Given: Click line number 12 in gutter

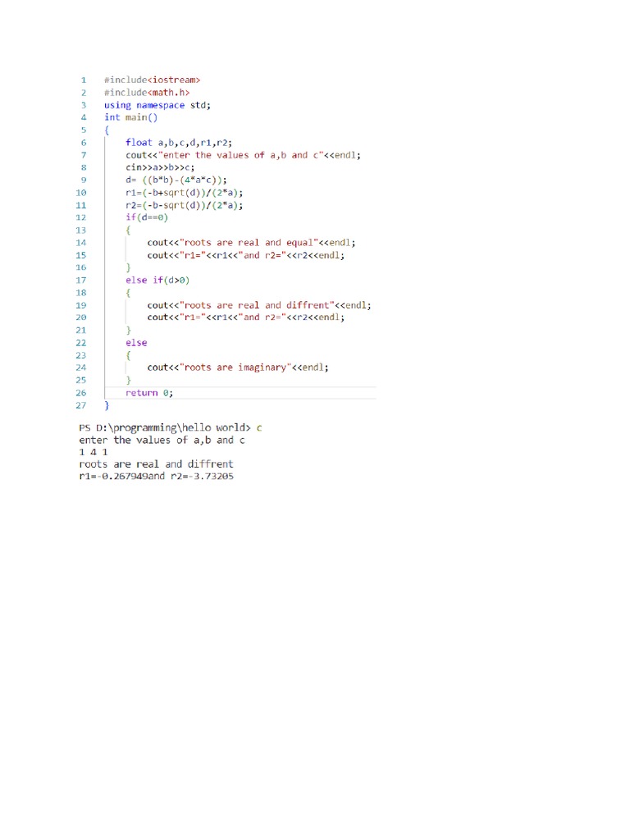Looking at the screenshot, I should pos(81,217).
